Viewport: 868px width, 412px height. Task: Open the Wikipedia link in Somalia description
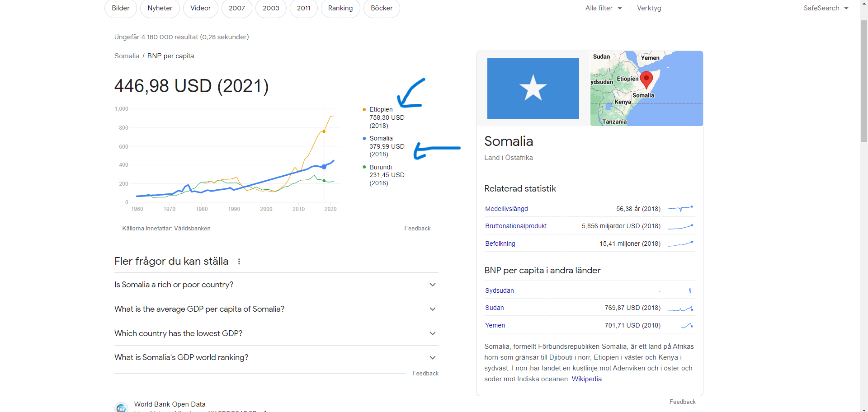(x=586, y=379)
